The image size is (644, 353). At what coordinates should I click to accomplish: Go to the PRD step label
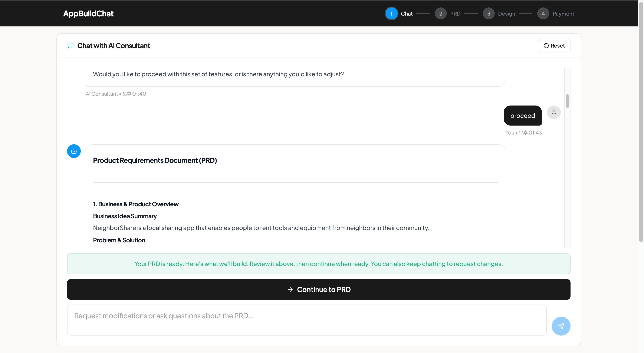pos(455,14)
